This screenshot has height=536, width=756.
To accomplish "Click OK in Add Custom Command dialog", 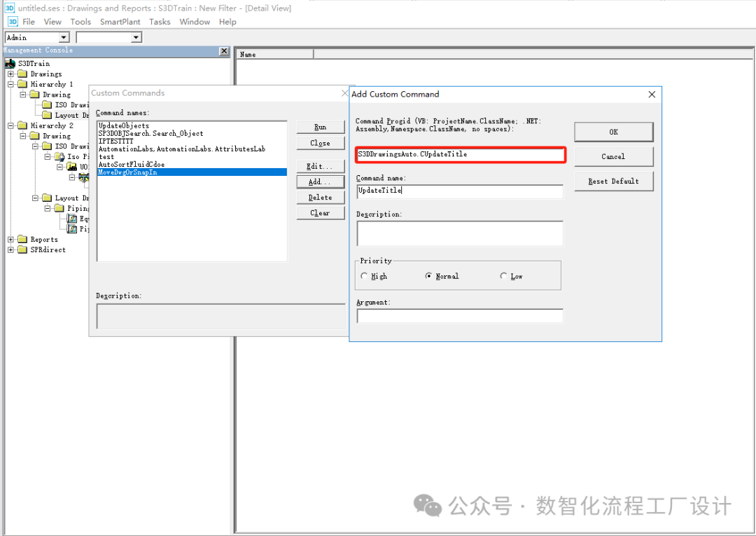I will [613, 132].
